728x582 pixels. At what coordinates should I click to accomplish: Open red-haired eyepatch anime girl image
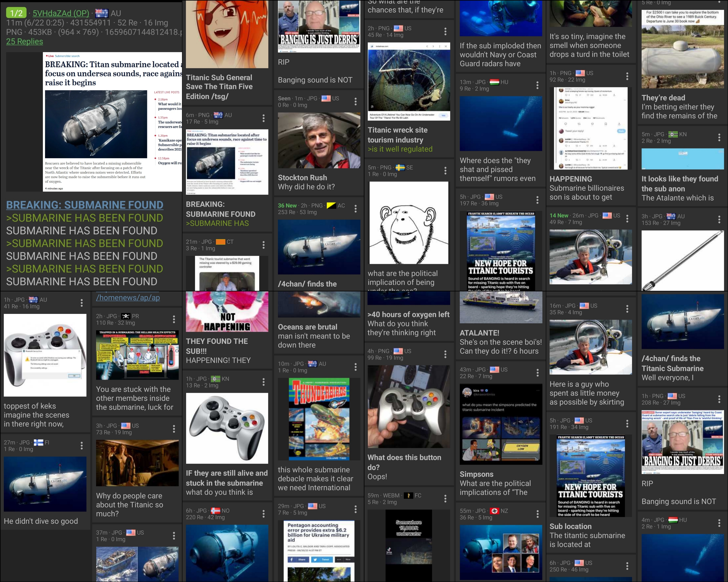(x=227, y=34)
